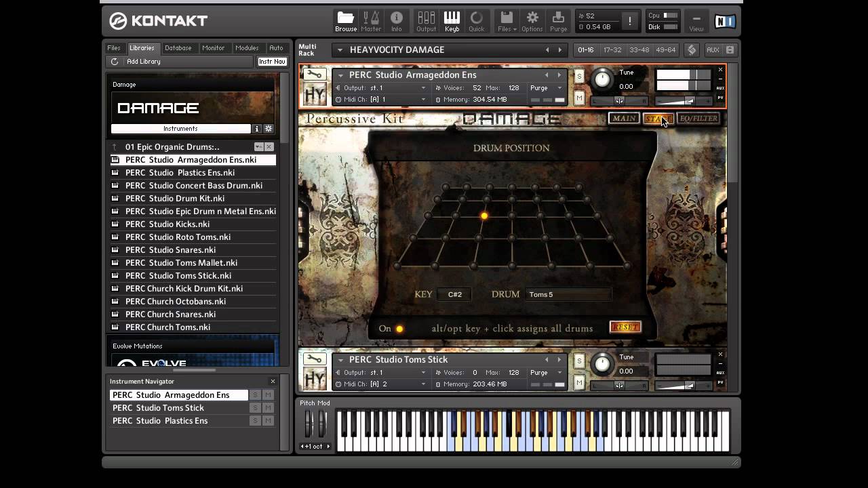Open the Browse panel toggle
This screenshot has width=868, height=488.
[x=346, y=22]
